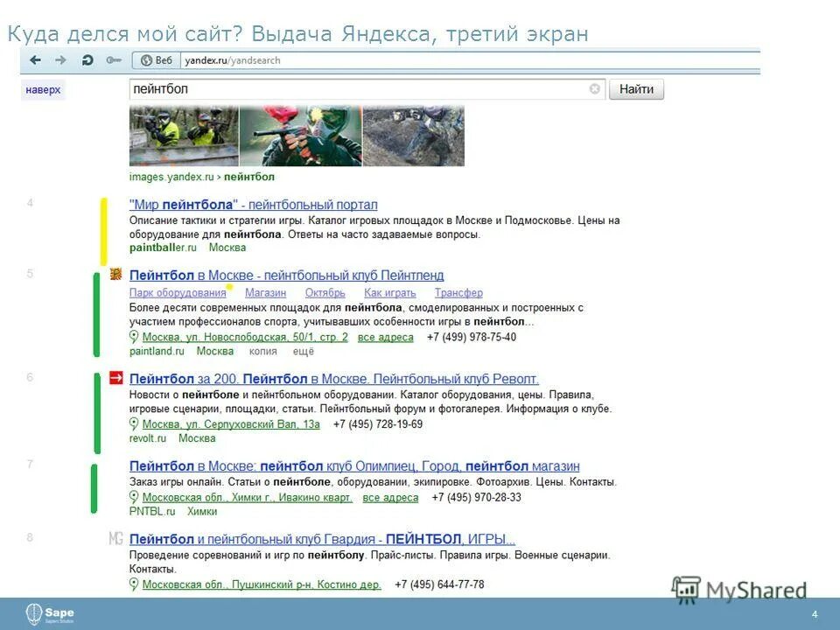Click the наверх link

click(43, 89)
